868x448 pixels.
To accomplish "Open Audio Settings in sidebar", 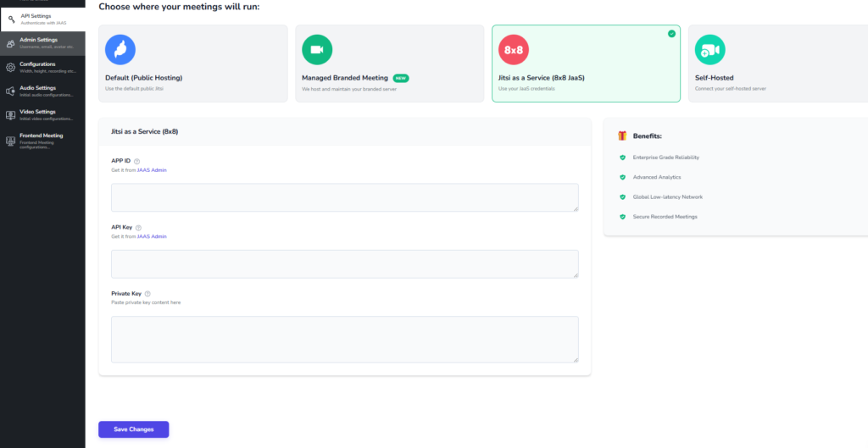I will (x=42, y=91).
